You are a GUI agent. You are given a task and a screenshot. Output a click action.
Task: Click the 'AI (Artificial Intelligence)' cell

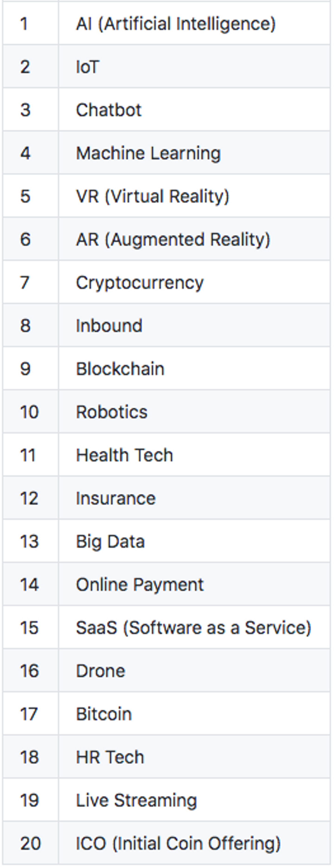click(176, 24)
